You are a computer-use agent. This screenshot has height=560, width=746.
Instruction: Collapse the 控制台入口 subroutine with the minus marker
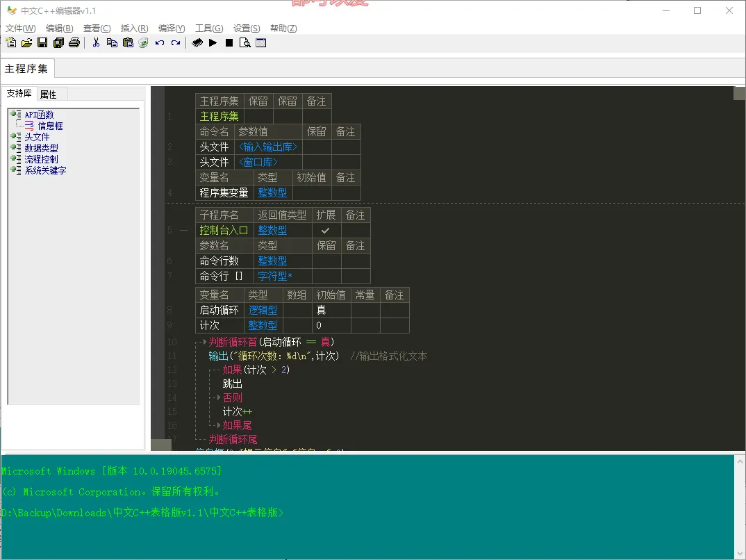coord(183,231)
